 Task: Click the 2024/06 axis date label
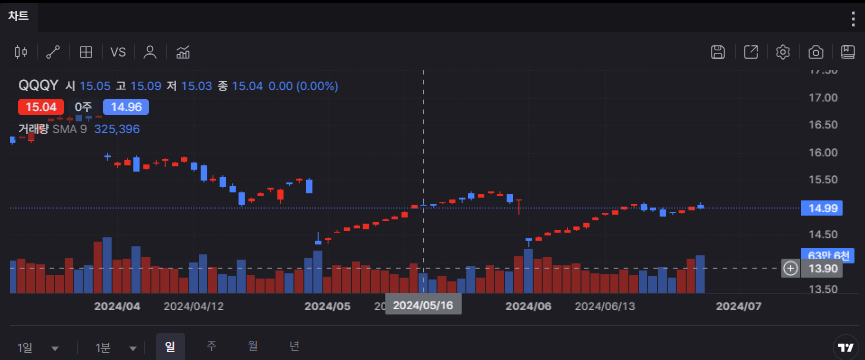529,306
